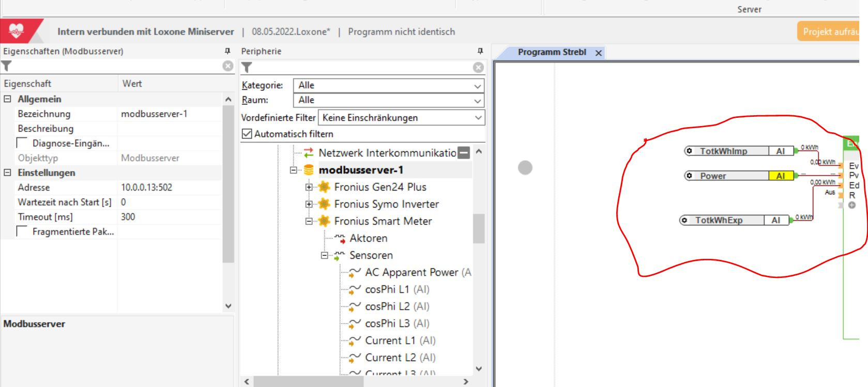Click the Wartezeit nach Start value 0

(x=124, y=202)
